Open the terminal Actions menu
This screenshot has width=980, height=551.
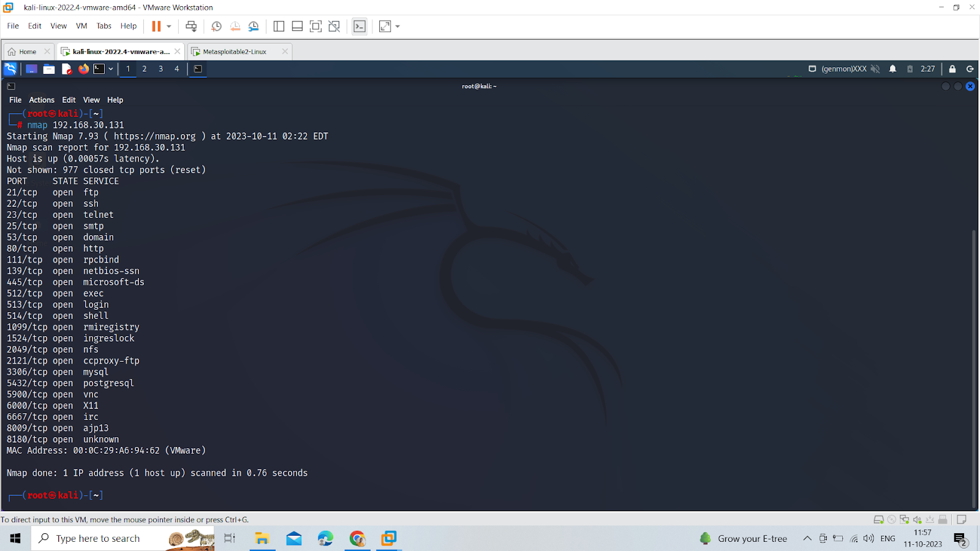(x=42, y=100)
